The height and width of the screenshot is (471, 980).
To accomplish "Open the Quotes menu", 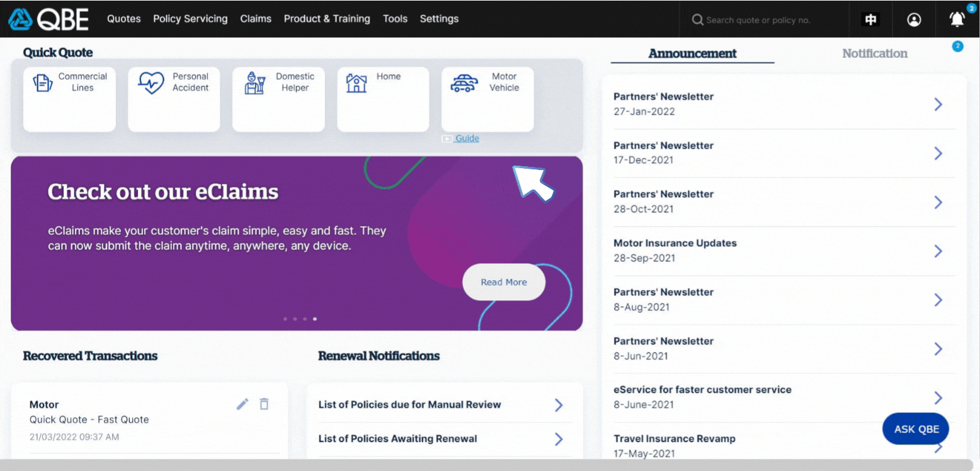I will click(124, 19).
